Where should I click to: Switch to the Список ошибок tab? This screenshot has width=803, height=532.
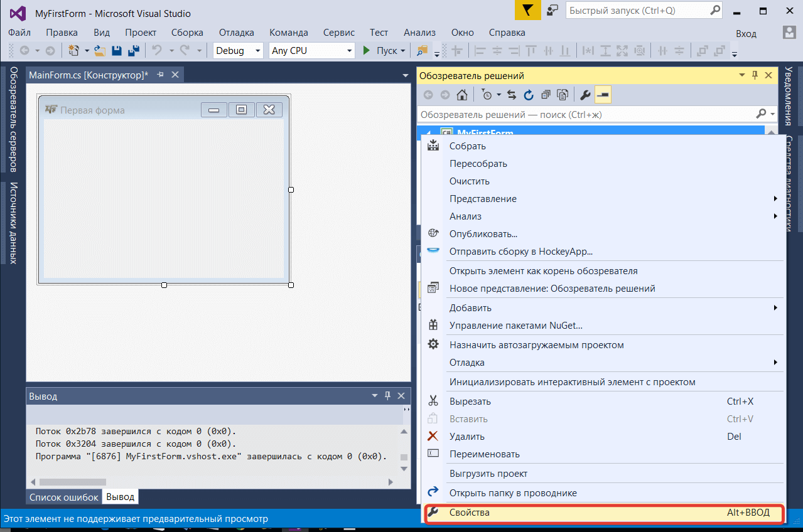[x=64, y=497]
